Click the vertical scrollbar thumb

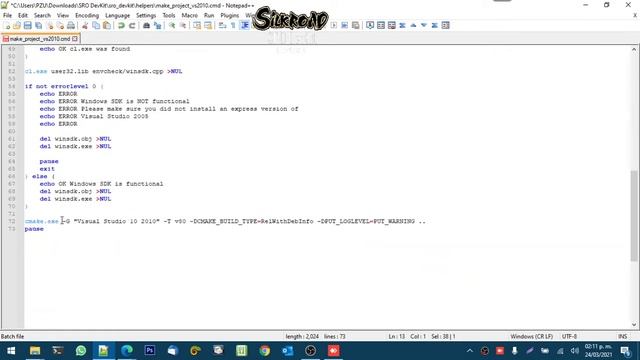[633, 215]
